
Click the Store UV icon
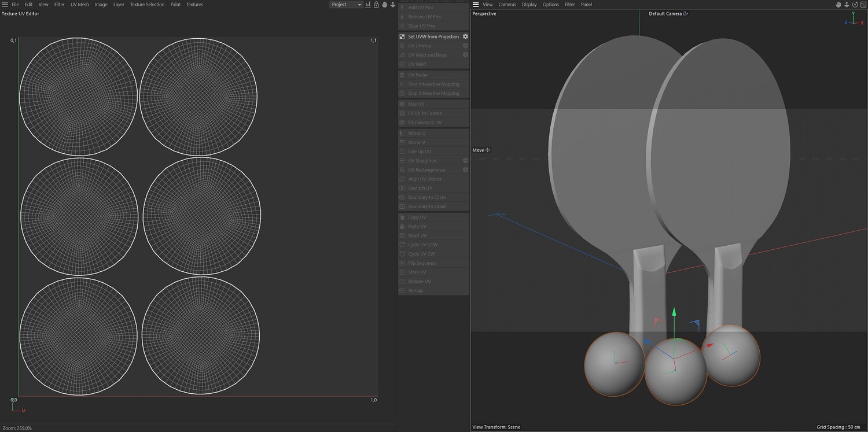(402, 272)
